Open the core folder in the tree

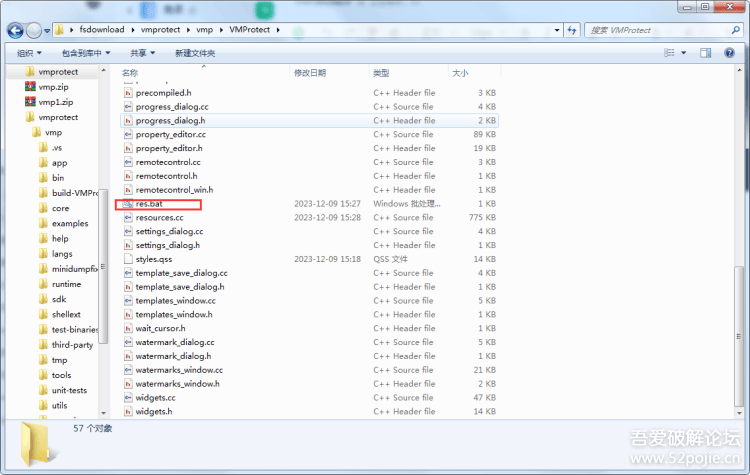(x=54, y=208)
